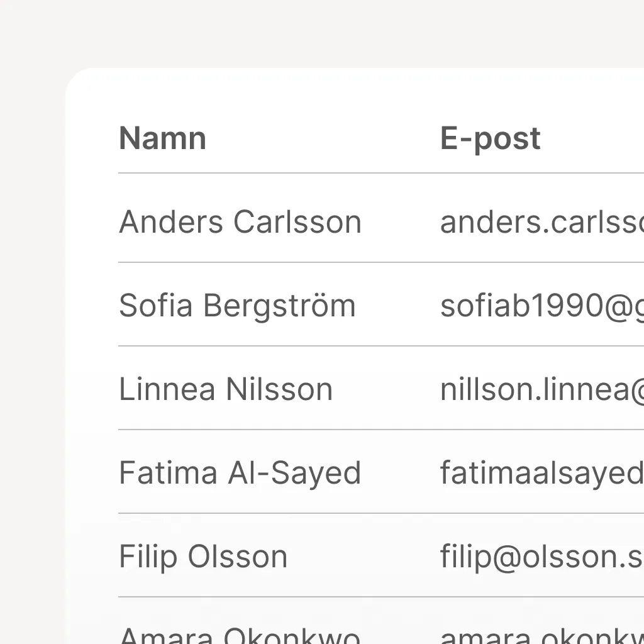Click the name Sofia Bergström
The height and width of the screenshot is (644, 644).
(x=237, y=306)
